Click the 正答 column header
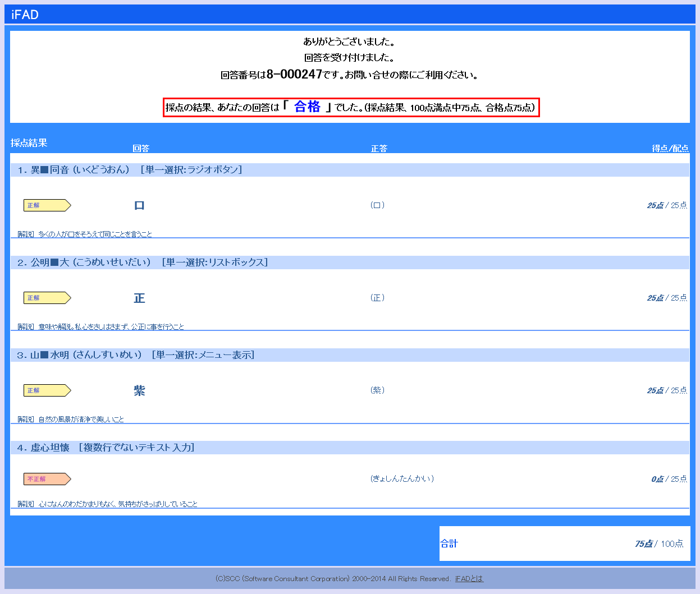Screen dimensions: 700x594 point(379,148)
